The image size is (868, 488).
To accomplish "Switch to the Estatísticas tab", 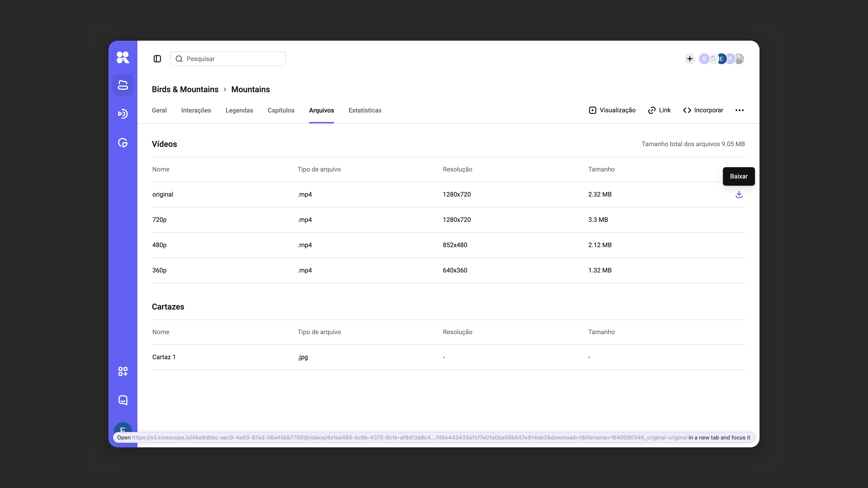I will click(365, 110).
